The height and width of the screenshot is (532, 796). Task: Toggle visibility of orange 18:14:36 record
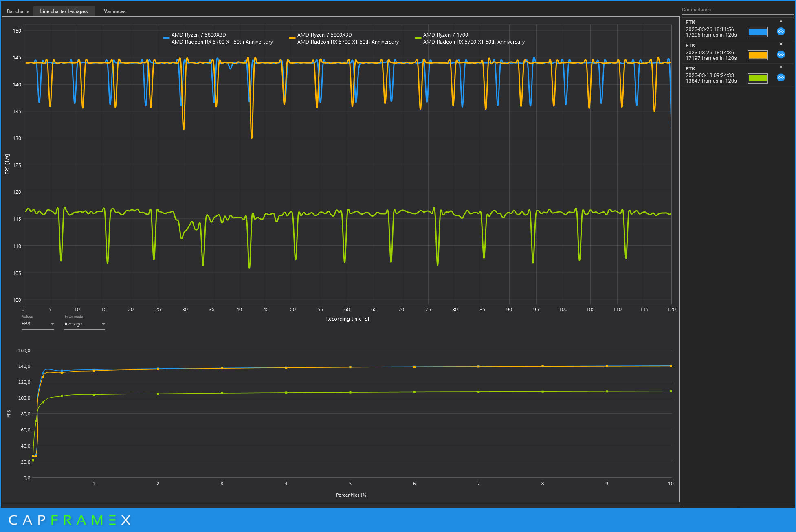point(781,55)
